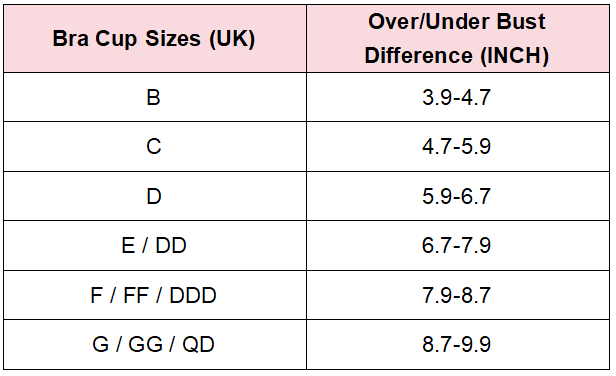
Task: Select the F / FF / DDD cell
Action: pos(155,295)
